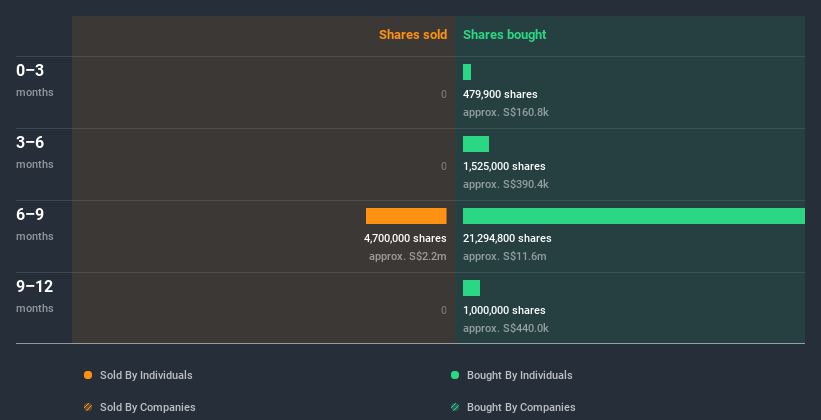
Task: Click the green bar for 0–3 months
Action: click(467, 72)
